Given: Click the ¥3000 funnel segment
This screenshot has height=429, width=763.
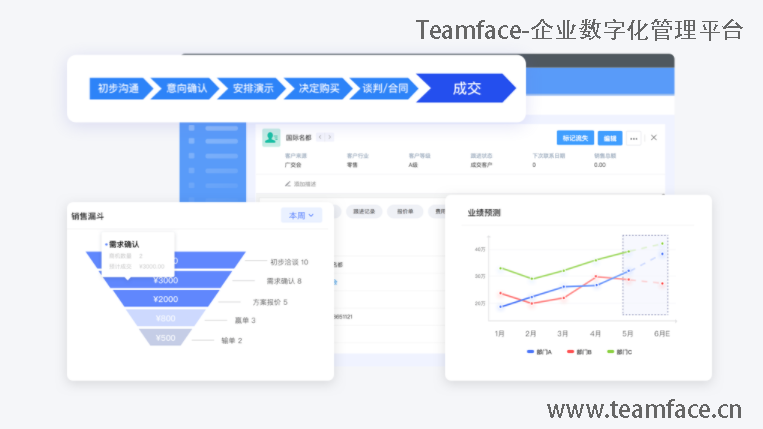Looking at the screenshot, I should tap(165, 280).
